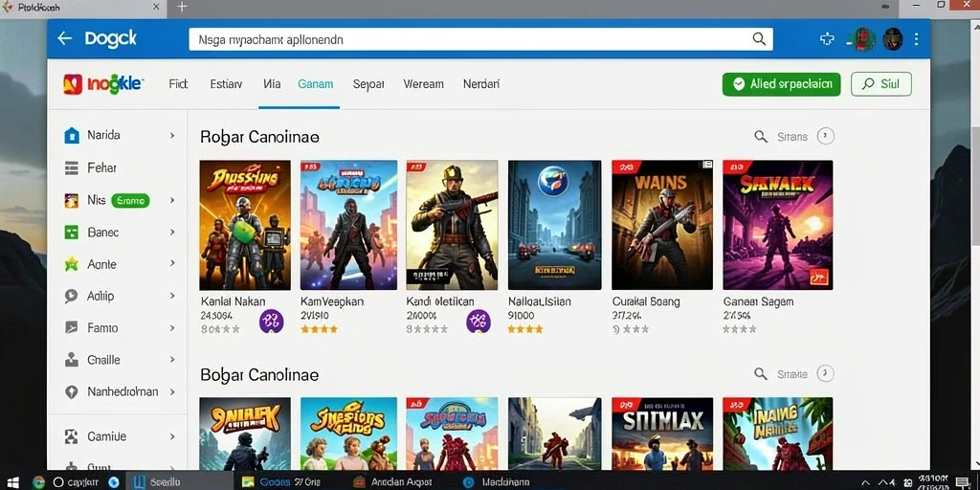Expand the Narida sidebar chevron
Viewport: 980px width, 490px height.
tap(172, 135)
